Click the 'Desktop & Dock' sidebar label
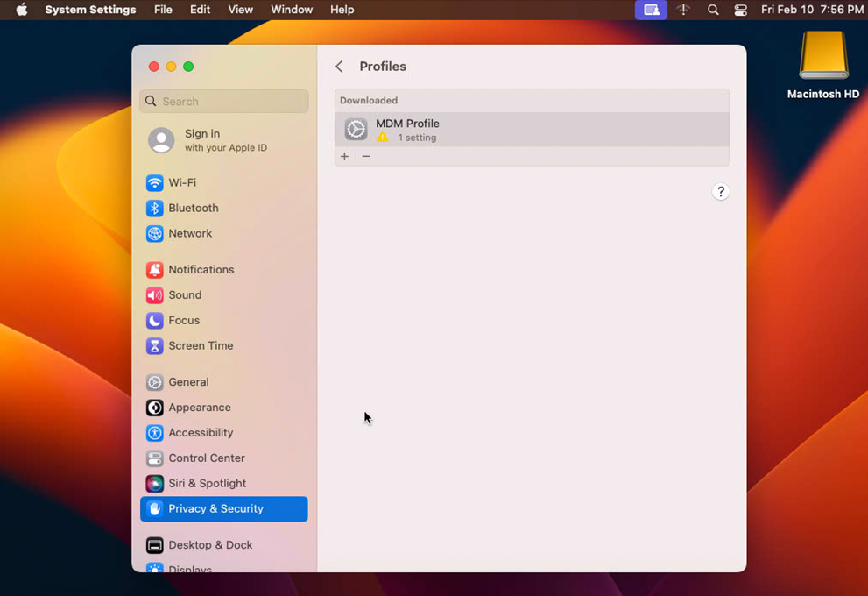Image resolution: width=868 pixels, height=596 pixels. click(210, 545)
